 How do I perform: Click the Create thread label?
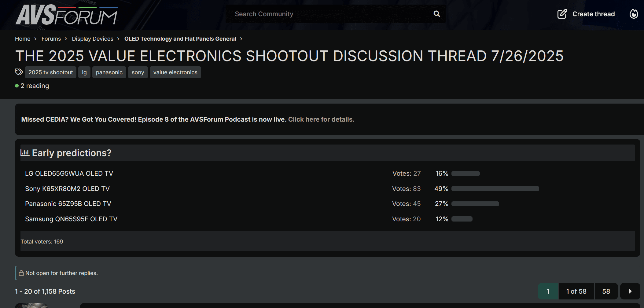click(x=594, y=14)
